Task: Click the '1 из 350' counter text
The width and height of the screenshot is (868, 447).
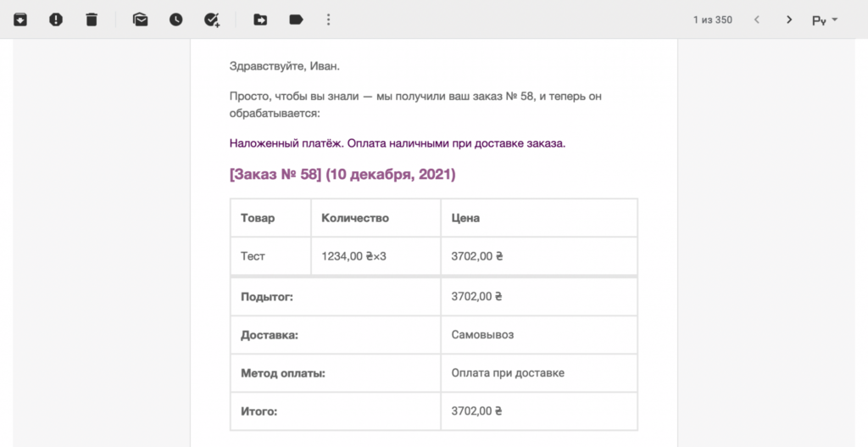Action: (712, 20)
